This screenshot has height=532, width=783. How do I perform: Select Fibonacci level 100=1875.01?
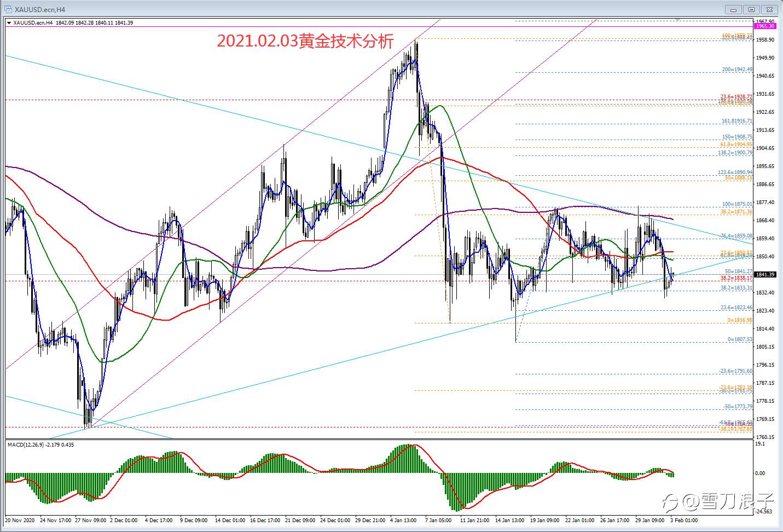737,204
